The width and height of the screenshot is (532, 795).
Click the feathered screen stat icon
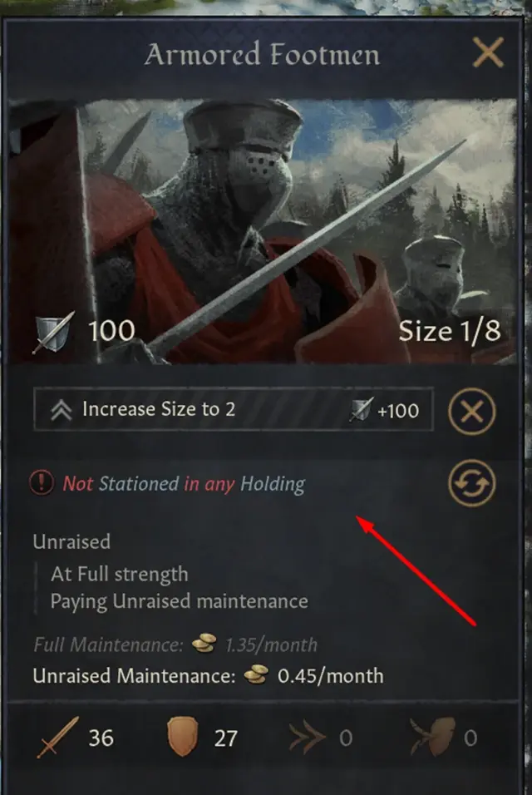[432, 737]
